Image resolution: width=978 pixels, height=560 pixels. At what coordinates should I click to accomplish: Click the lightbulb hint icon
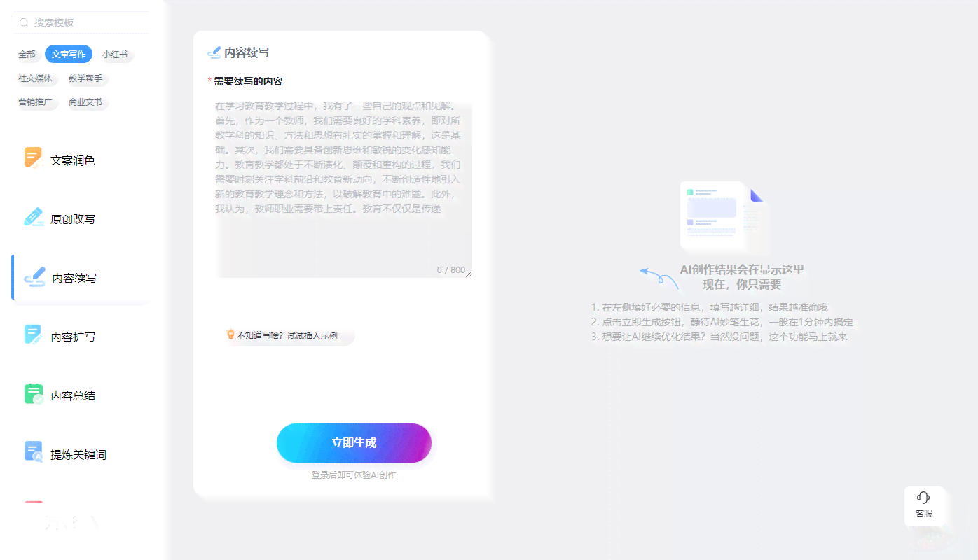click(230, 335)
